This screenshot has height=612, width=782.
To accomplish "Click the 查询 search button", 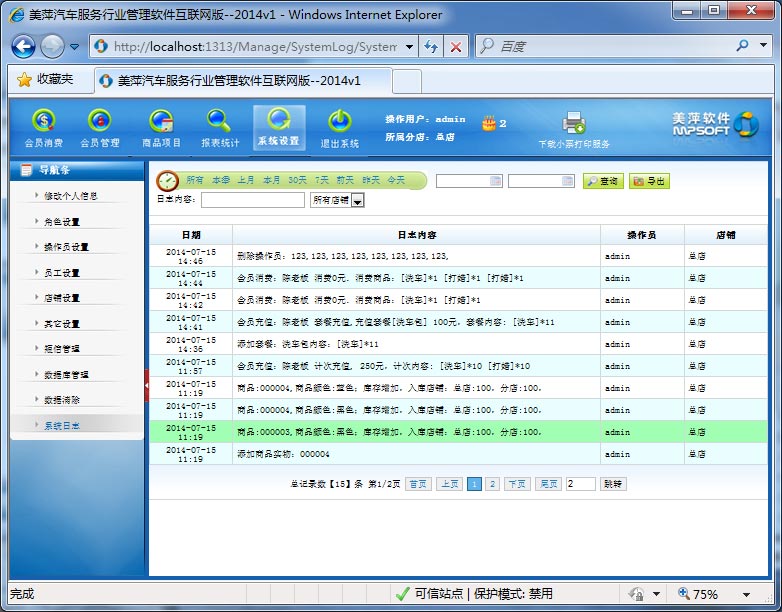I will tap(603, 181).
